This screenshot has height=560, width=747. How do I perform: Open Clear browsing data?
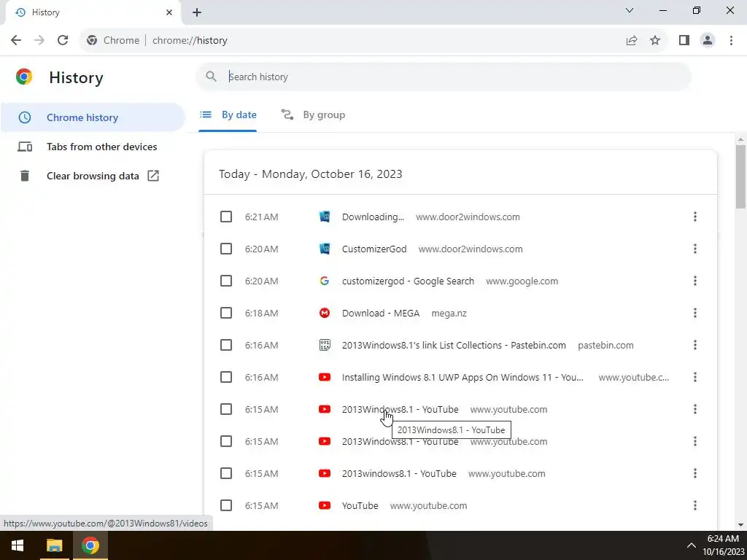click(93, 176)
